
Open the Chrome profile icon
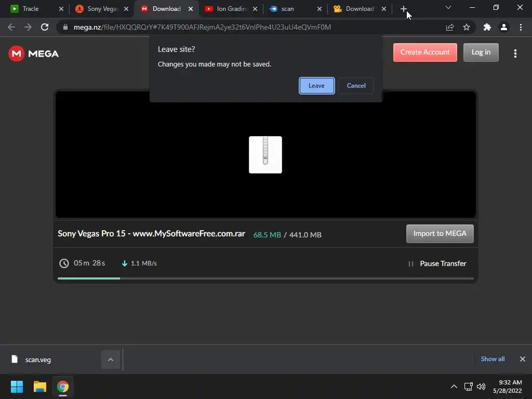(504, 27)
